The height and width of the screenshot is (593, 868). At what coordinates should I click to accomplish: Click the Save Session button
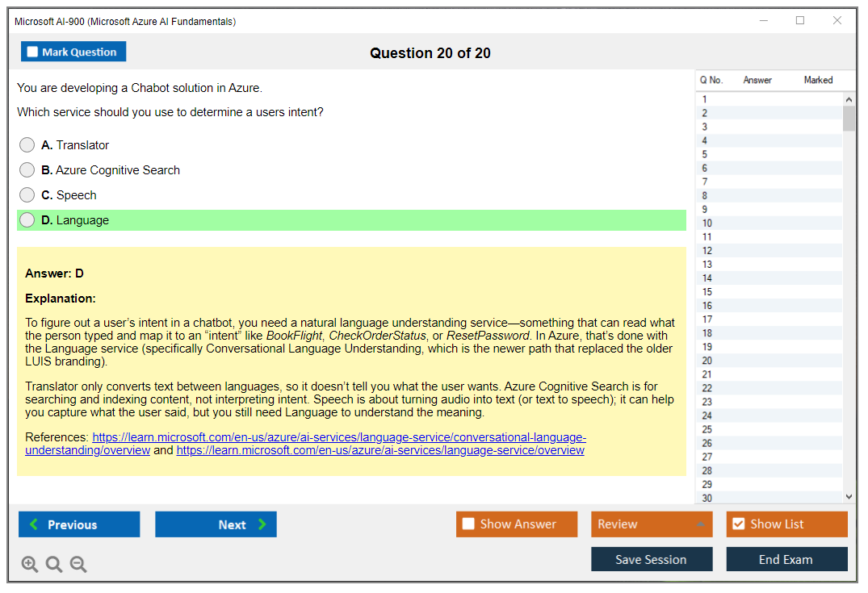(651, 558)
